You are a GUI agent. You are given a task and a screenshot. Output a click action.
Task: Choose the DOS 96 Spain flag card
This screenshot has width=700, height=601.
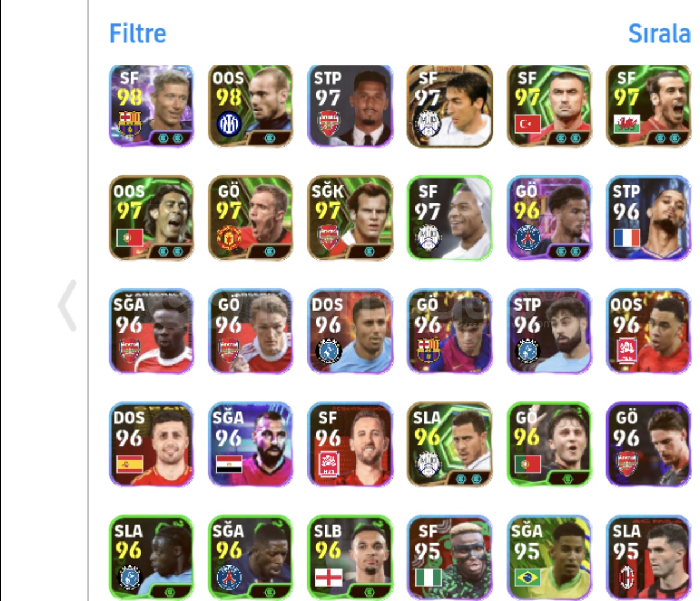point(151,444)
